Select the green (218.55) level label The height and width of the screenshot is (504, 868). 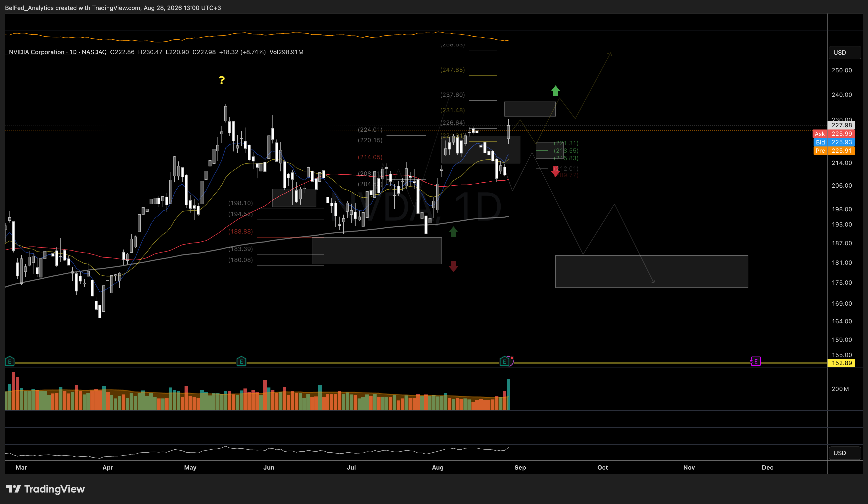click(x=566, y=151)
